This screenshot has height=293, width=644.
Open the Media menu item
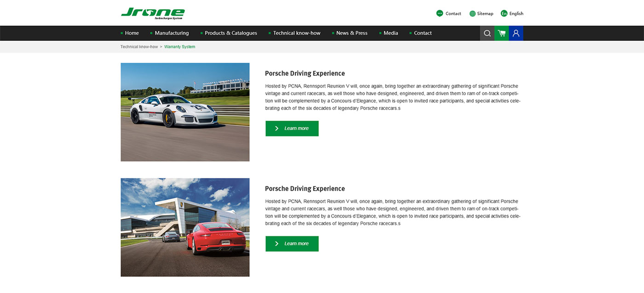point(391,33)
